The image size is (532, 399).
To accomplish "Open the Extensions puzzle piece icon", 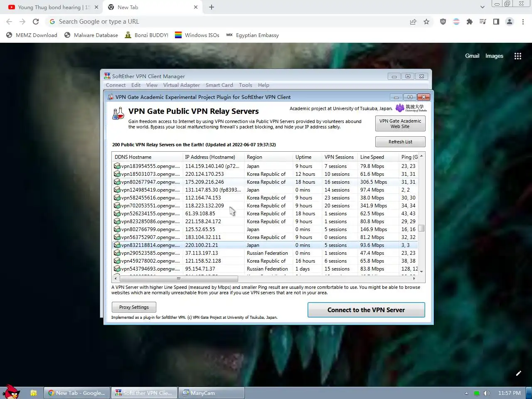I will [x=470, y=22].
